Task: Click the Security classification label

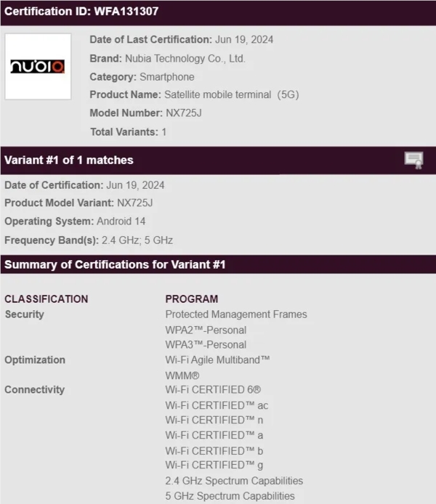Action: [x=24, y=314]
